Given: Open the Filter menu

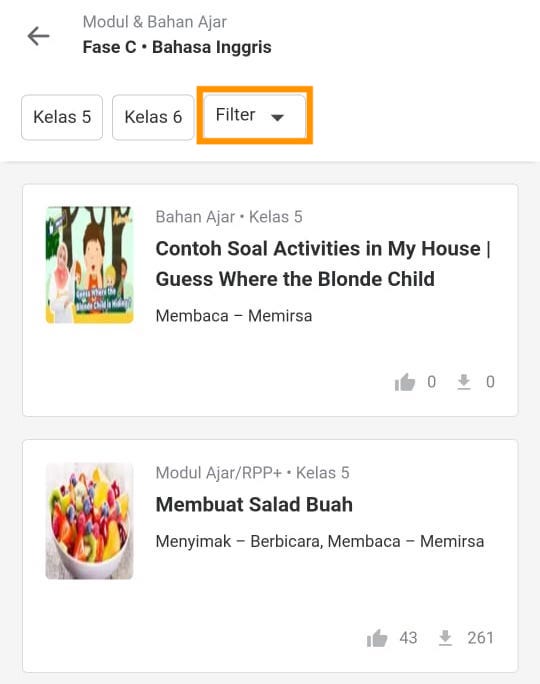Looking at the screenshot, I should [255, 115].
